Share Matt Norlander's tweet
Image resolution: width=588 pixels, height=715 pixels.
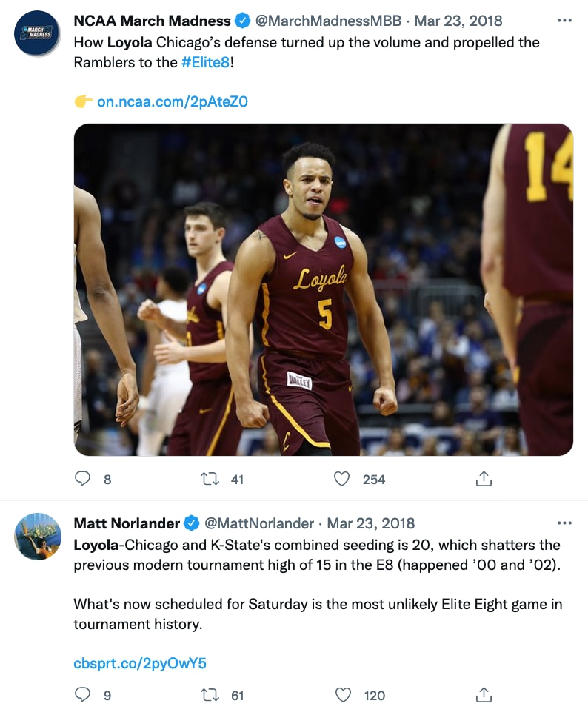(484, 695)
